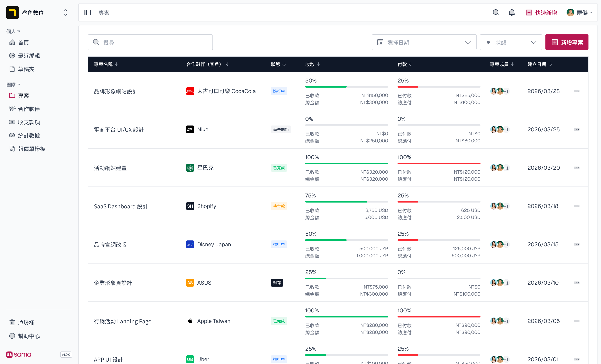
Task: Toggle the sidebar panel icon
Action: coord(88,13)
